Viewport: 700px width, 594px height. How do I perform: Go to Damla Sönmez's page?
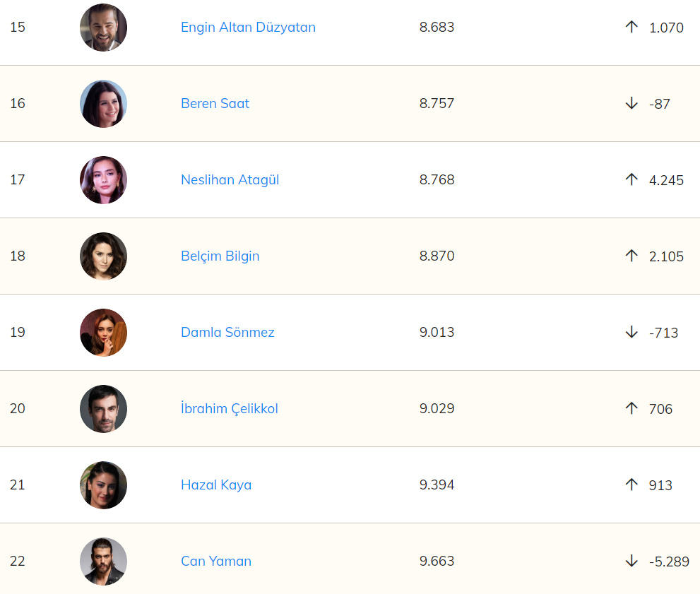coord(227,333)
